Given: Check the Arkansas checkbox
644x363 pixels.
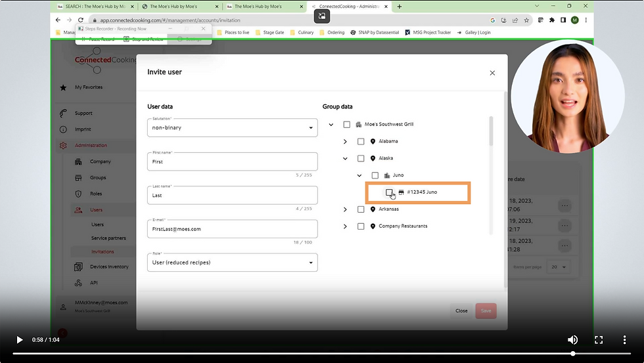Looking at the screenshot, I should coord(361,209).
